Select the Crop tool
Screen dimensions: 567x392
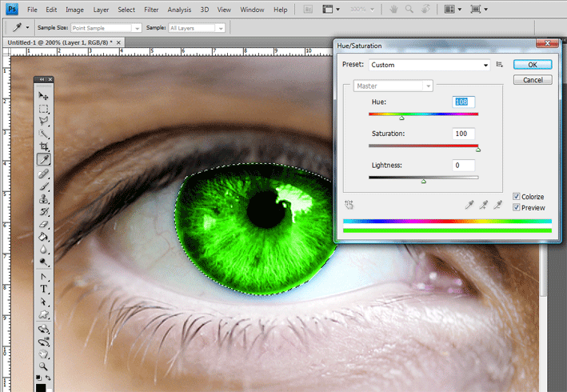(43, 146)
